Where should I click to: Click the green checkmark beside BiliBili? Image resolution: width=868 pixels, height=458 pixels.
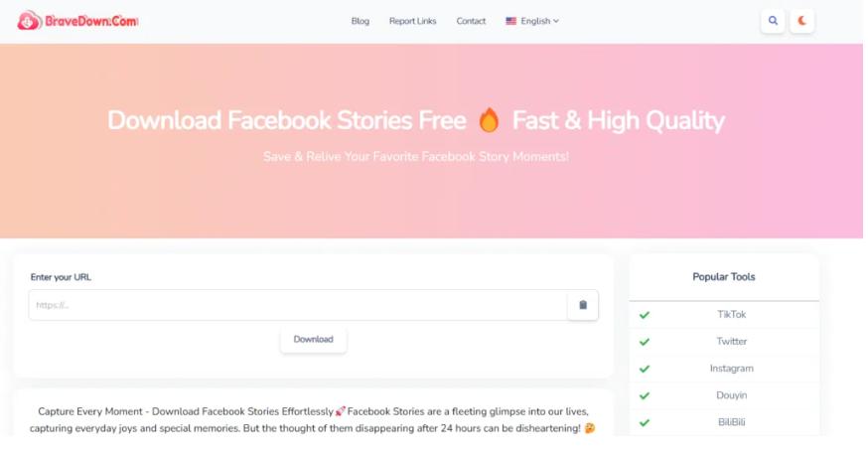point(645,423)
